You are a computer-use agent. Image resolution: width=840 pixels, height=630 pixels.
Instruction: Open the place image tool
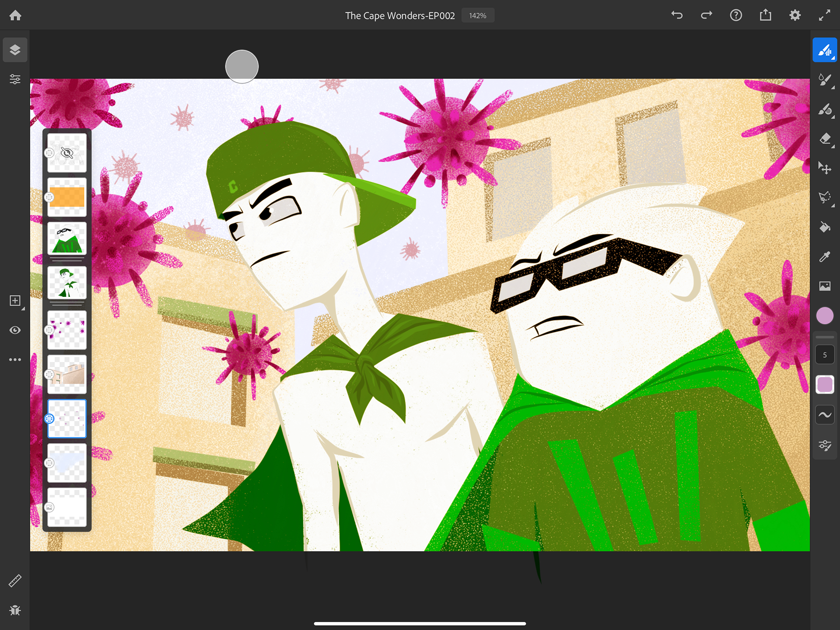[x=824, y=286]
